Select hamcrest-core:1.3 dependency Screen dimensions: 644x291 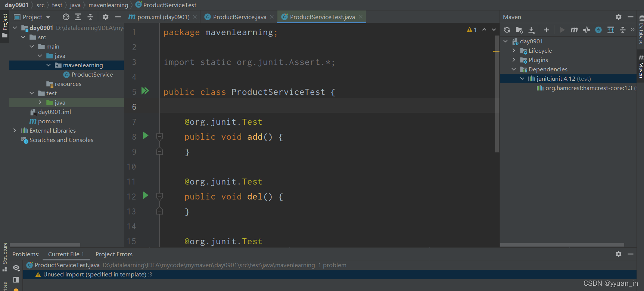[586, 88]
